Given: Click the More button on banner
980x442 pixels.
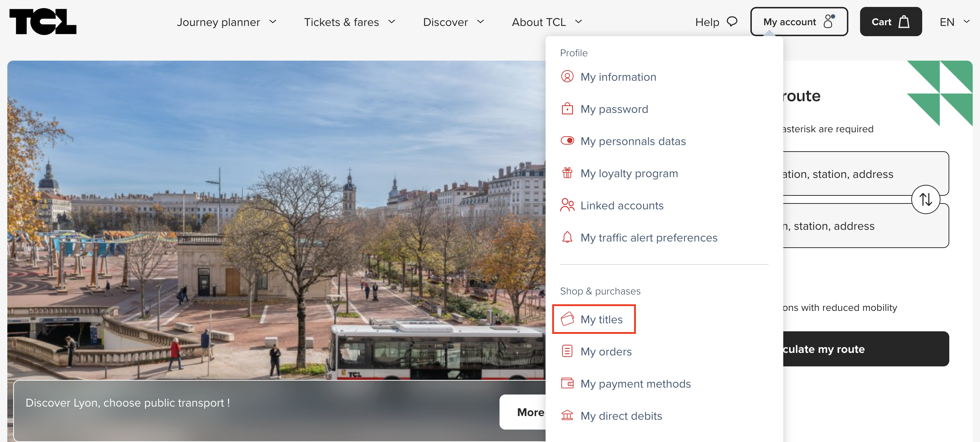Looking at the screenshot, I should [x=523, y=412].
